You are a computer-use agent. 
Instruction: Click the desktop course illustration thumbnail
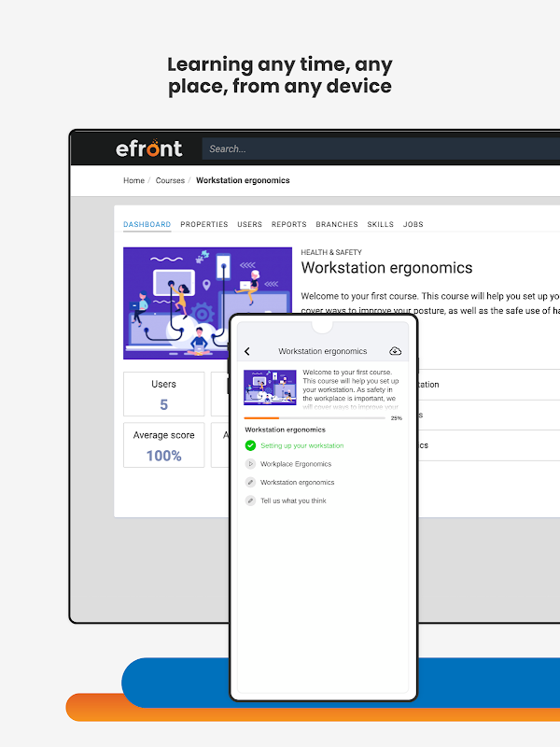coord(207,303)
